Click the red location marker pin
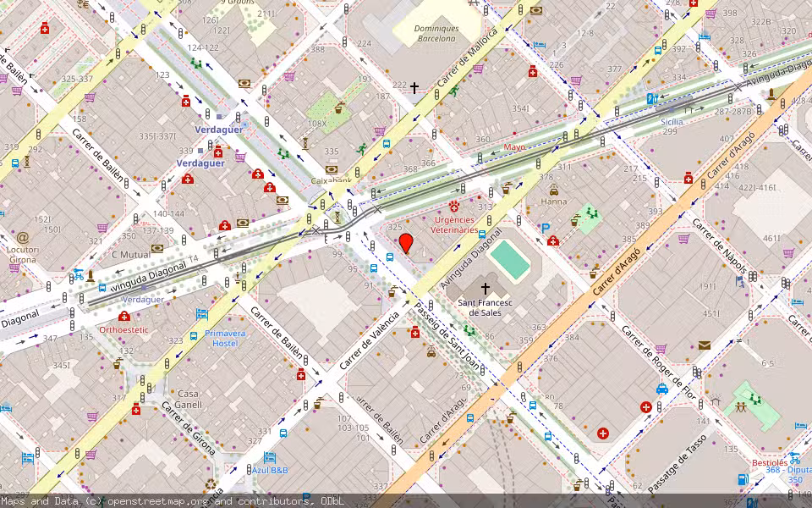Viewport: 812px width, 508px height. coord(407,244)
